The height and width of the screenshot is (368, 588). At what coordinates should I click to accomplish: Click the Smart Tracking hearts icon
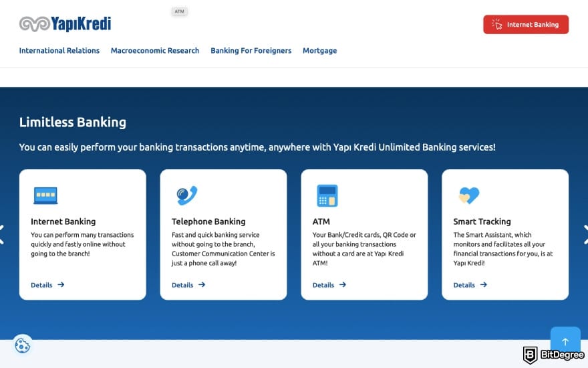coord(469,195)
